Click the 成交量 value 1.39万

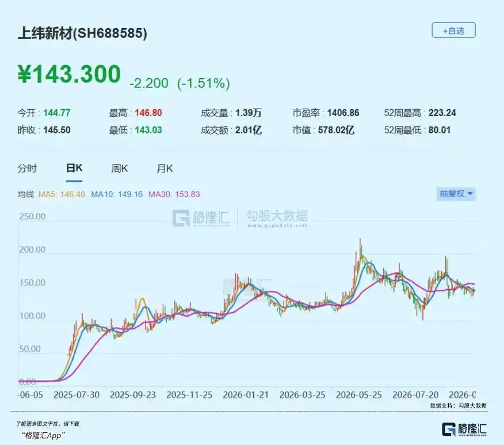click(249, 113)
